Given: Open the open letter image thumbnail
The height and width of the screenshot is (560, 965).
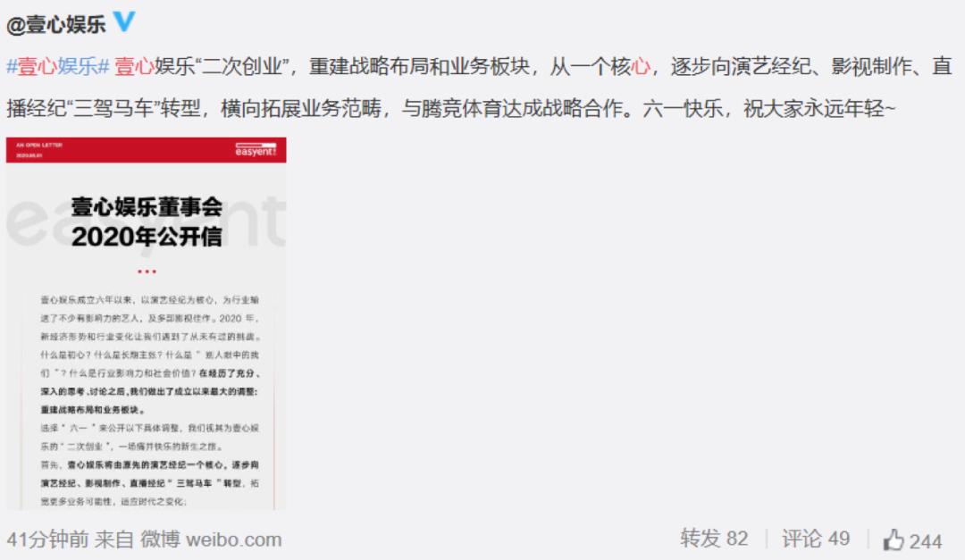Looking at the screenshot, I should pyautogui.click(x=146, y=323).
